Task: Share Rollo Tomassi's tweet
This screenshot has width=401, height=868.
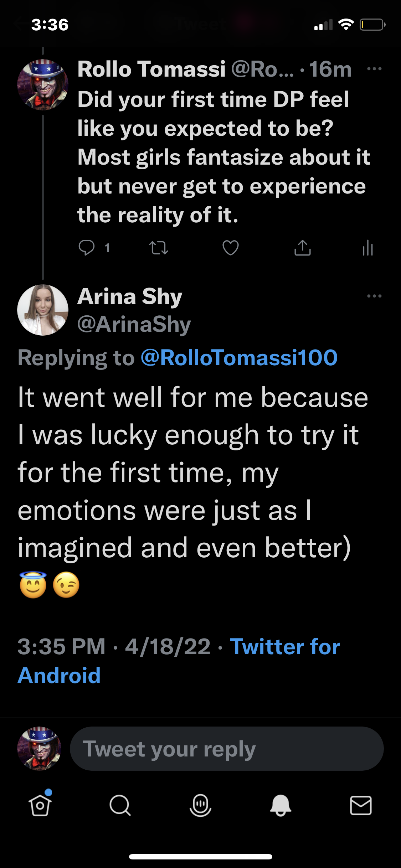Action: pyautogui.click(x=303, y=248)
